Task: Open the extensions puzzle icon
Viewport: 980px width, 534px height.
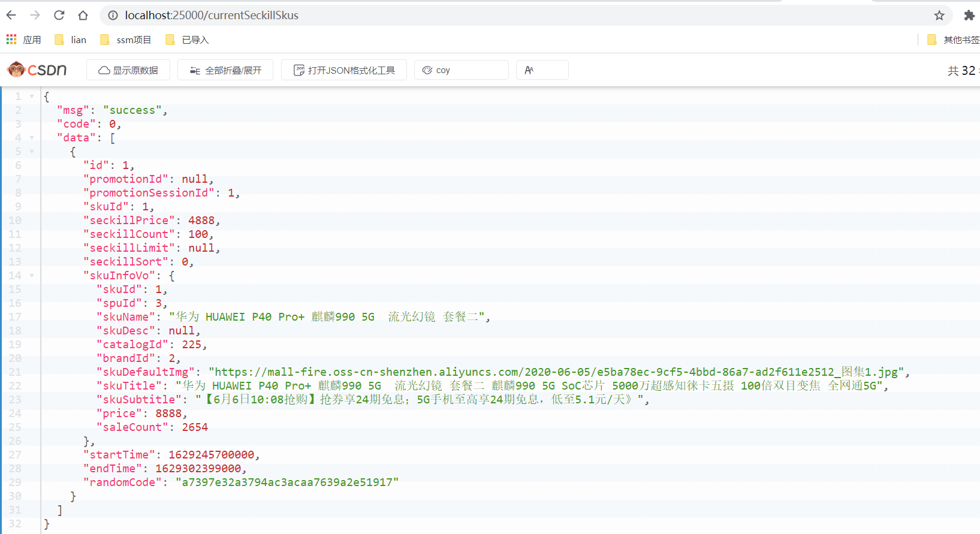Action: pyautogui.click(x=969, y=16)
